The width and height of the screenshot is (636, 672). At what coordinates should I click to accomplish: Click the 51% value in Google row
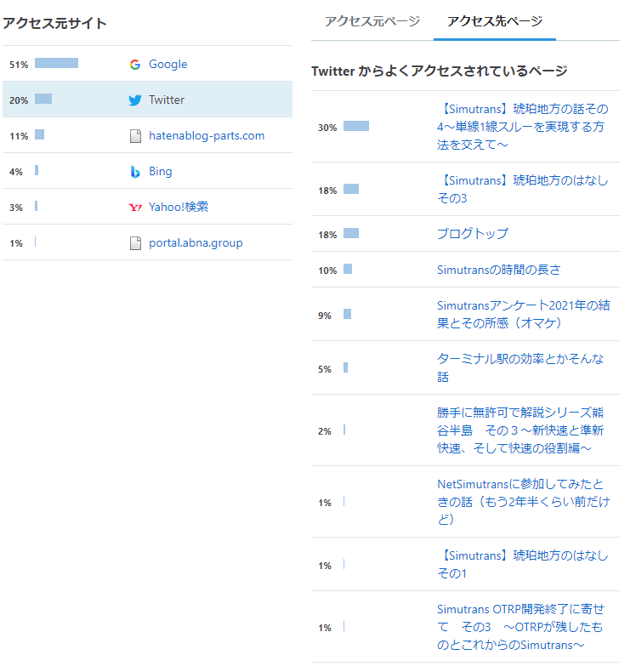click(x=19, y=65)
